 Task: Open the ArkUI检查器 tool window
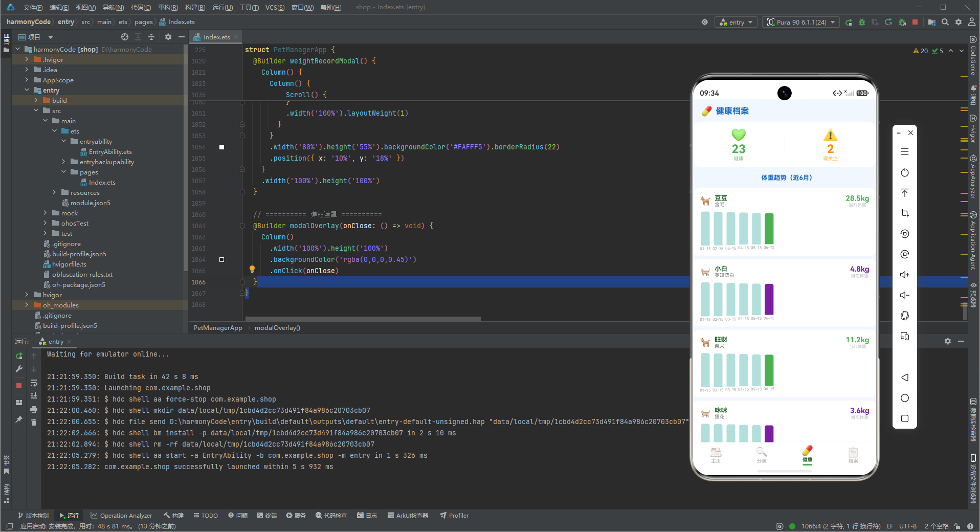click(x=408, y=515)
